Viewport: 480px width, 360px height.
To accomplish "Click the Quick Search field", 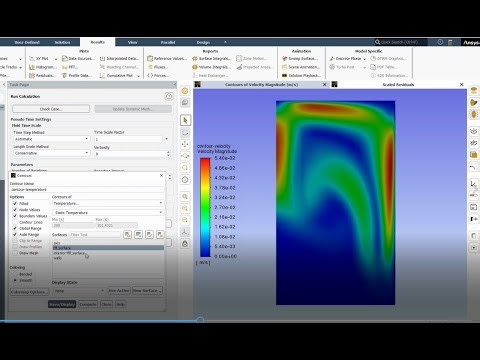I will coord(401,42).
